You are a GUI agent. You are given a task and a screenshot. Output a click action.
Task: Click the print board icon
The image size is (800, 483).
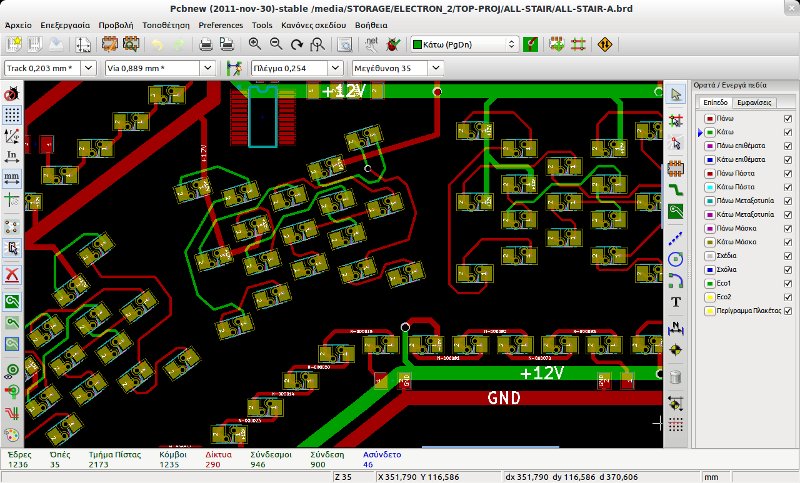pos(205,44)
